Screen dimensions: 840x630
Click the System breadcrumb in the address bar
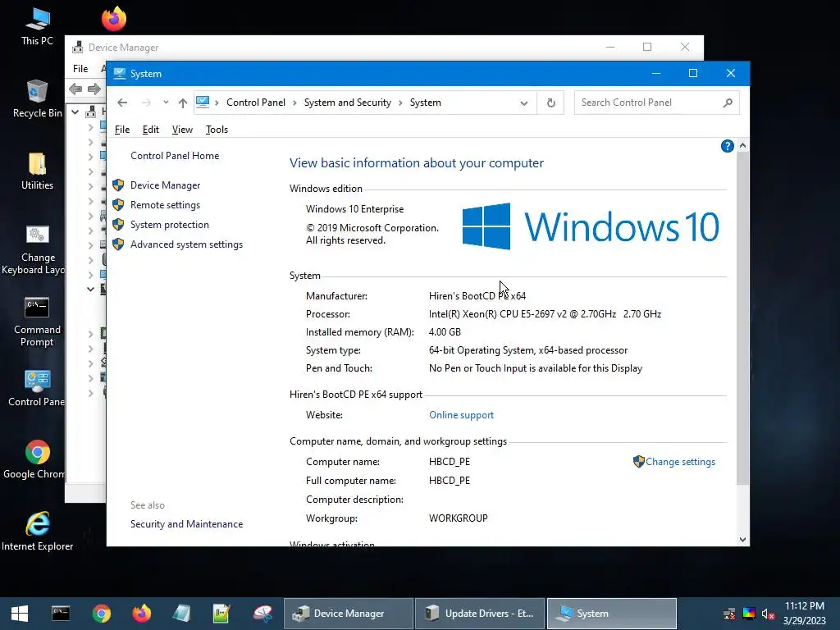[426, 103]
